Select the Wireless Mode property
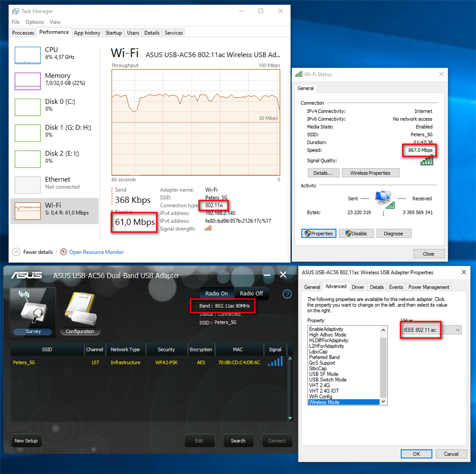 coord(344,402)
